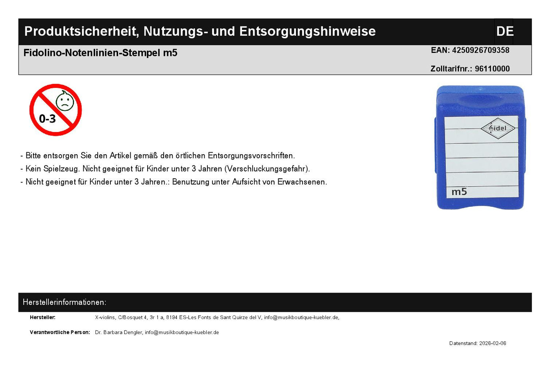
Task: Click the Verantwortliche Person label
Action: (x=60, y=333)
